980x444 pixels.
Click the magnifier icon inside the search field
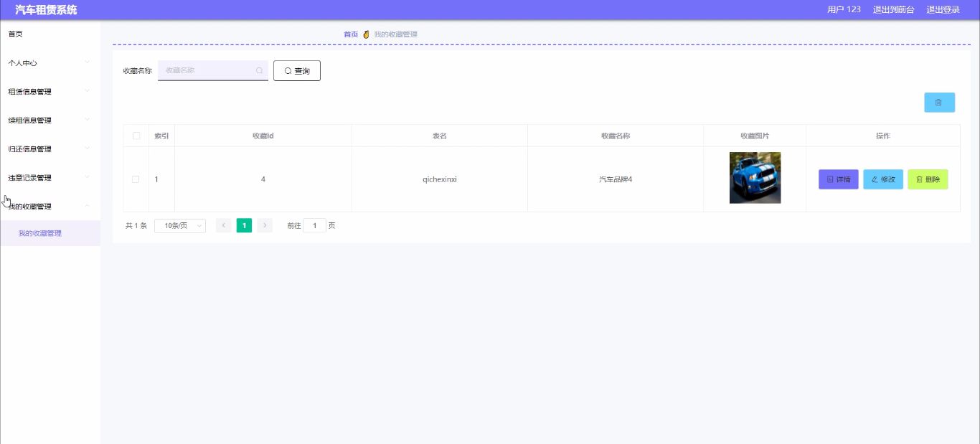pos(259,70)
